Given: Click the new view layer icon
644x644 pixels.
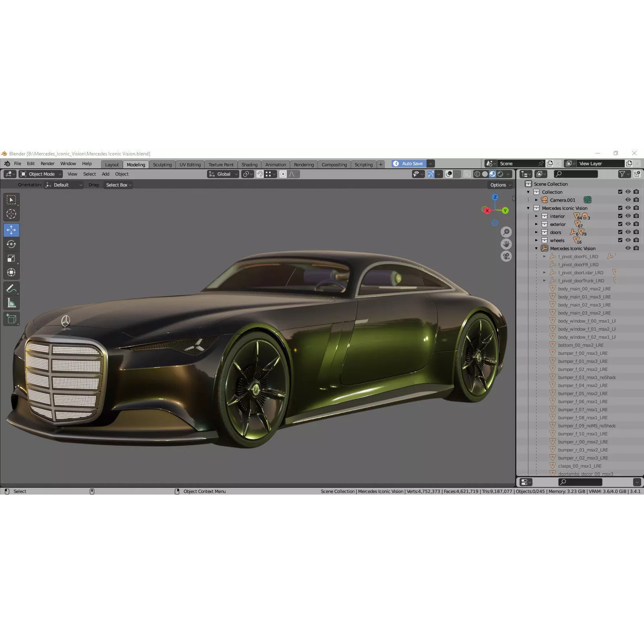Looking at the screenshot, I should coord(629,164).
